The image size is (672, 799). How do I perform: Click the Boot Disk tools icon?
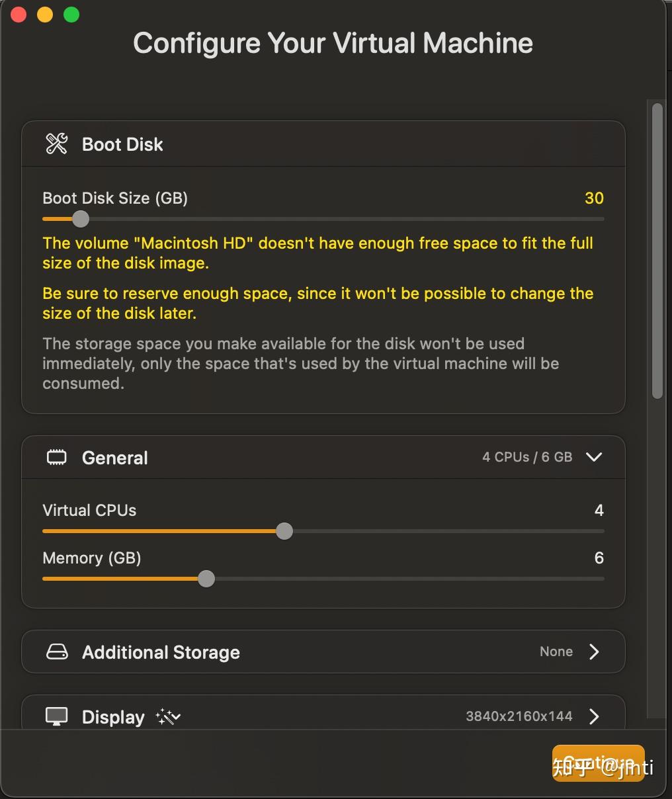coord(57,144)
